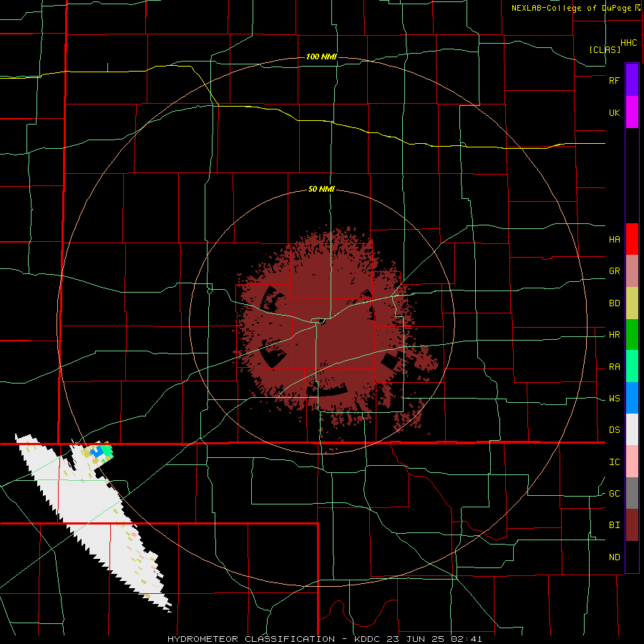Choose the GC gray legend swatch
The height and width of the screenshot is (644, 644).
(x=632, y=493)
